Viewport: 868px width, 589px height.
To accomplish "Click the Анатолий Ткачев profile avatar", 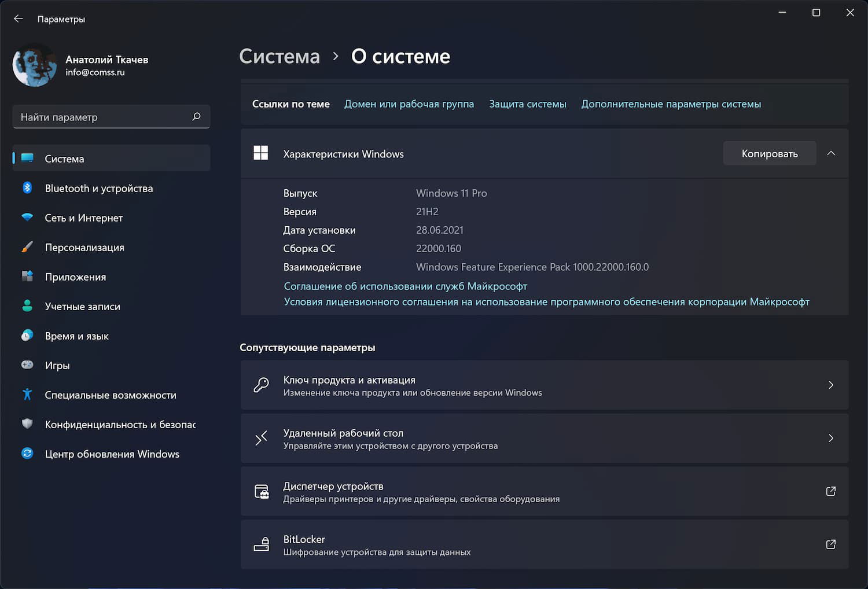I will pos(34,65).
